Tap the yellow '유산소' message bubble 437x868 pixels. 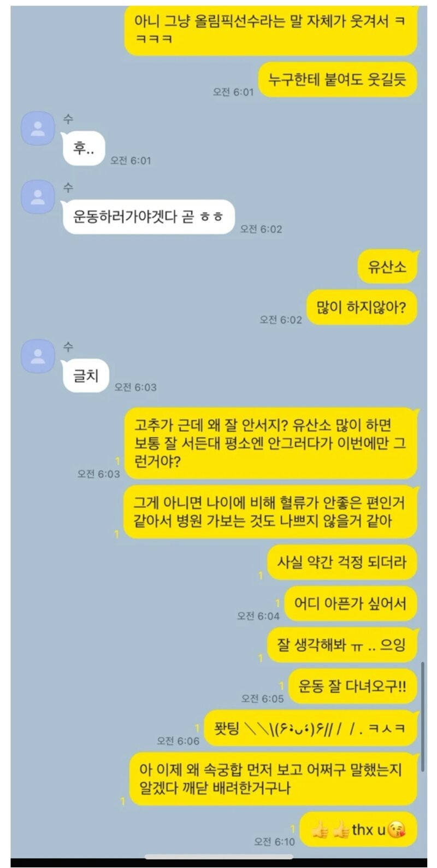click(389, 268)
